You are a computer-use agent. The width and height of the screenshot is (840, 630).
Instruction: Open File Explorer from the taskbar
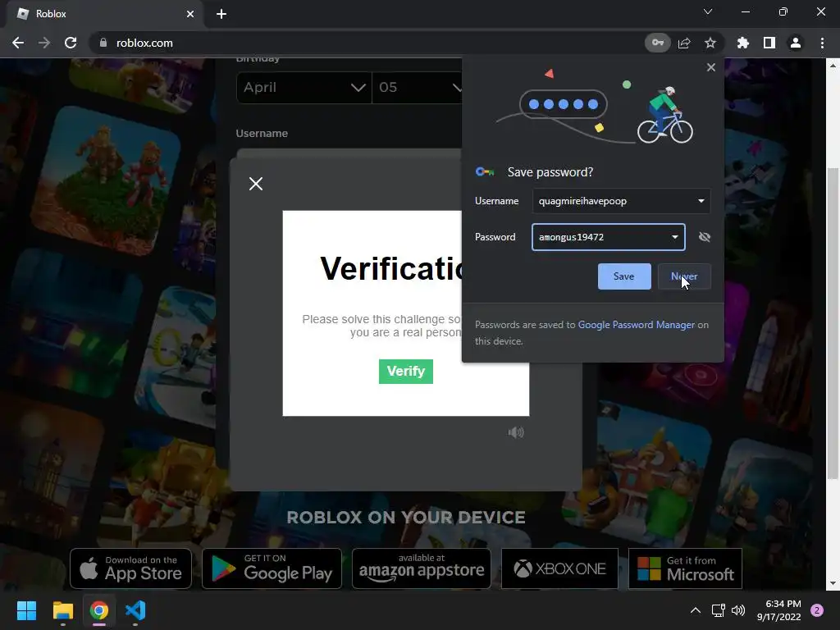tap(62, 610)
